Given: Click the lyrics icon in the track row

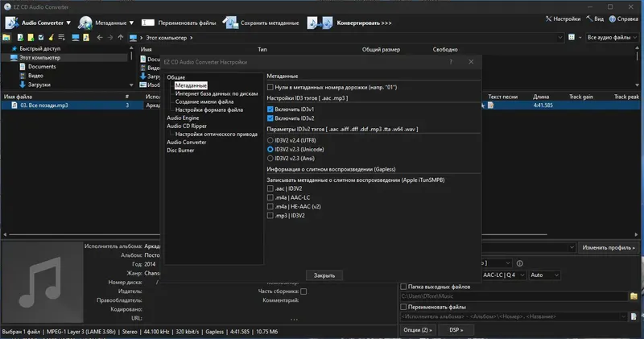Looking at the screenshot, I should click(x=491, y=105).
